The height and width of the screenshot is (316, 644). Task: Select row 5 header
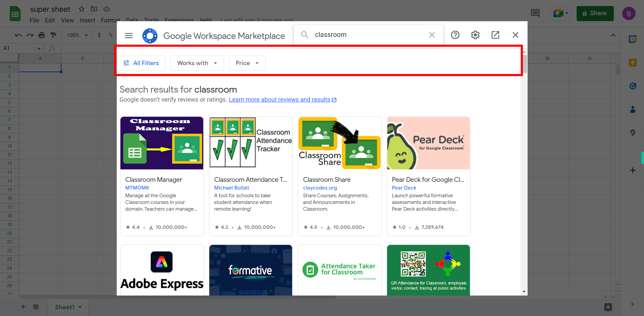[9, 102]
